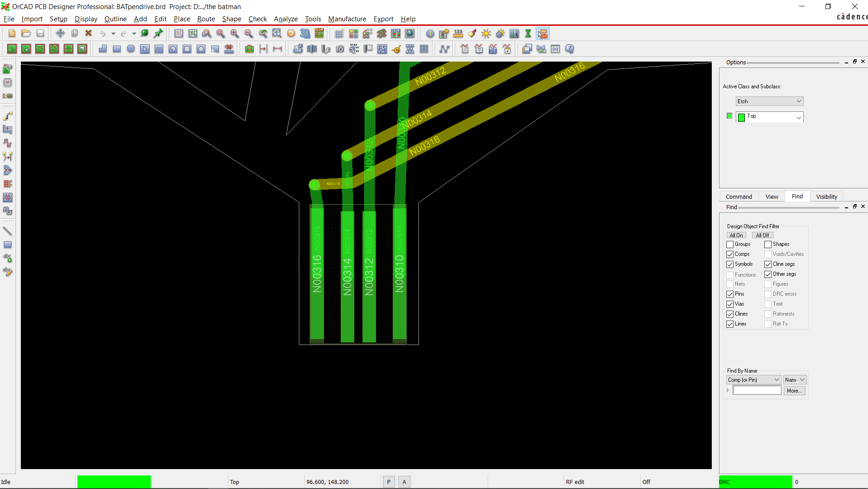Enable the Shapes checkbox
This screenshot has width=868, height=489.
[768, 244]
